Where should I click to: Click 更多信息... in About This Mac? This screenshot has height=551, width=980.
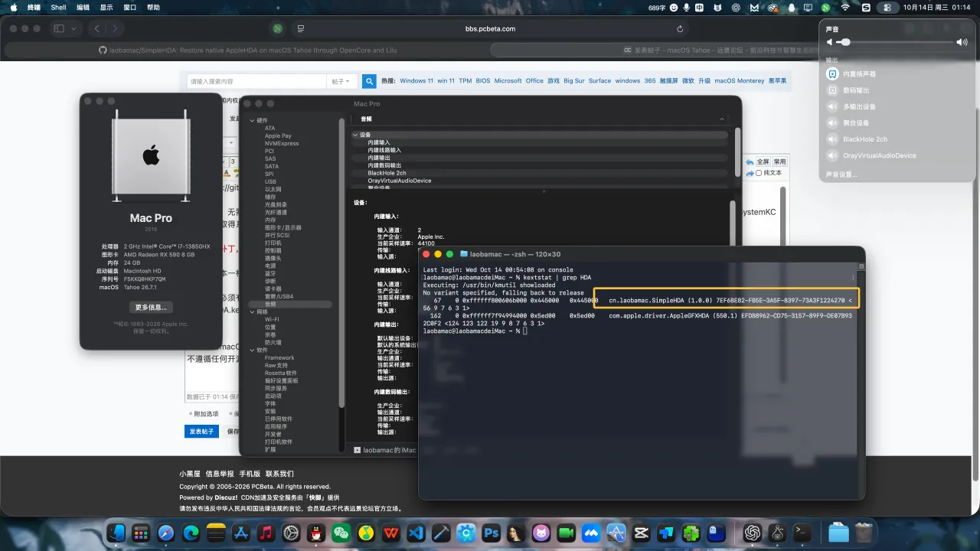click(x=151, y=307)
